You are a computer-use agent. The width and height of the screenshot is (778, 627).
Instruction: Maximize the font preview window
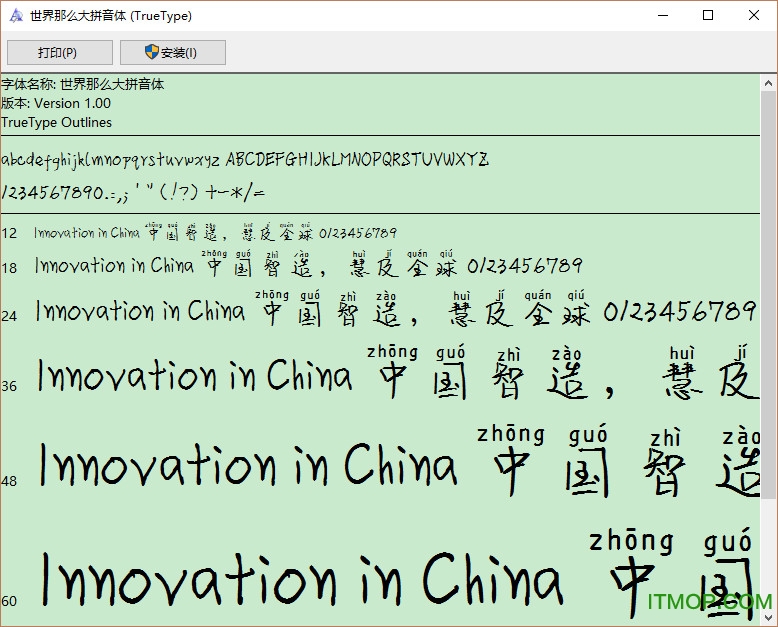pos(708,16)
